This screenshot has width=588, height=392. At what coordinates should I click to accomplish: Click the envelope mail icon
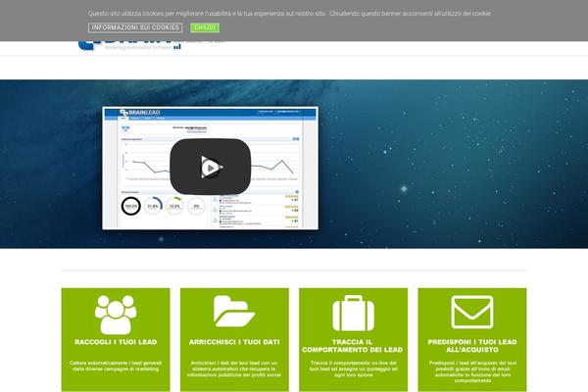pyautogui.click(x=472, y=312)
